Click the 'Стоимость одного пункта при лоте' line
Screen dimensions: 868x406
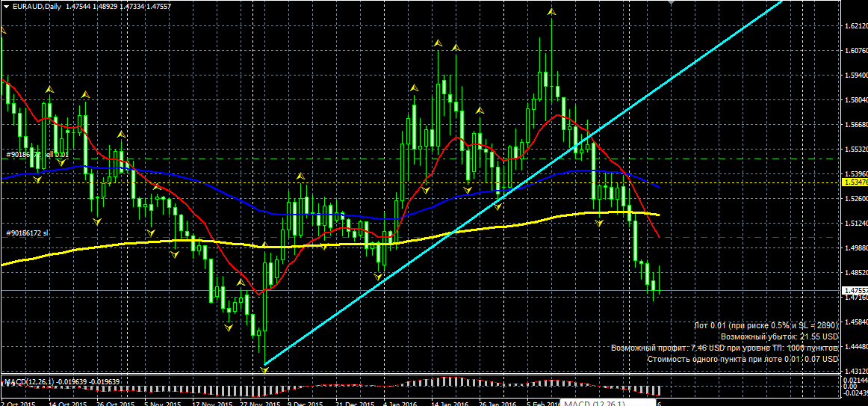tap(743, 359)
